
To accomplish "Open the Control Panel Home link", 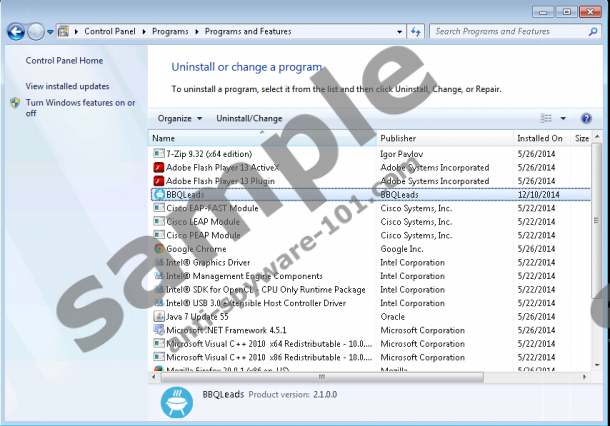I will click(64, 60).
